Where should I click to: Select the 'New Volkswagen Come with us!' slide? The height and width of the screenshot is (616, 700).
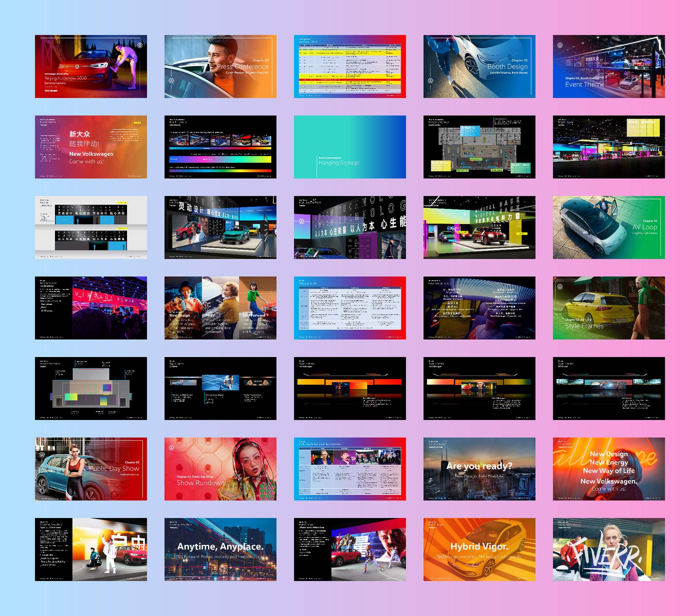tap(91, 147)
